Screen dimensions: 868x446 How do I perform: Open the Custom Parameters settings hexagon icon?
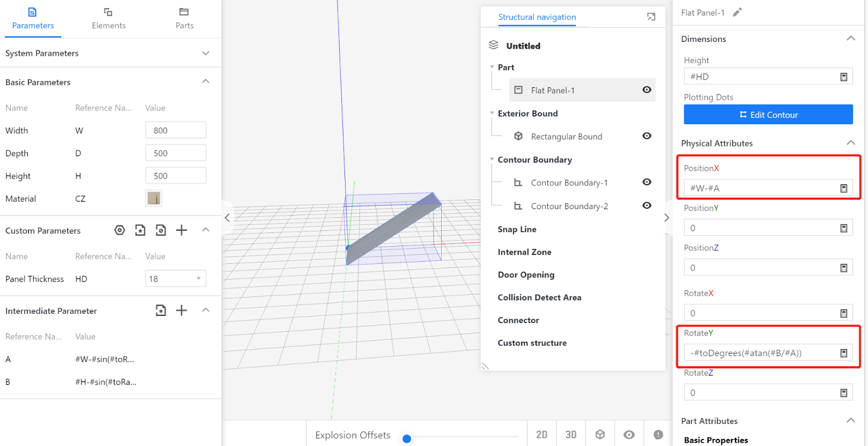click(120, 230)
